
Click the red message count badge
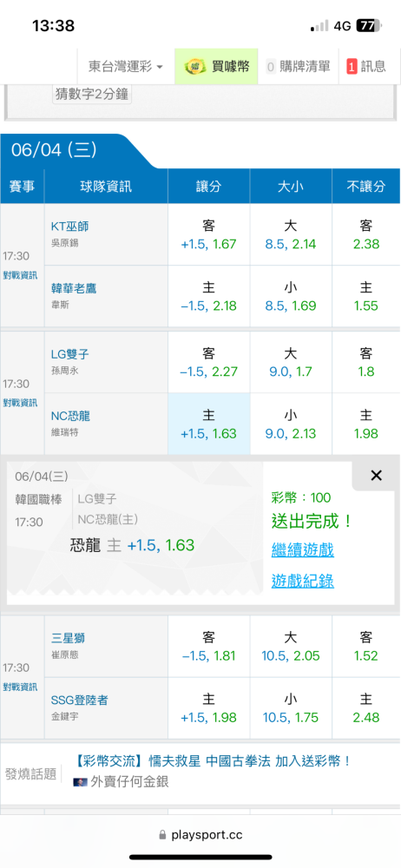point(352,67)
